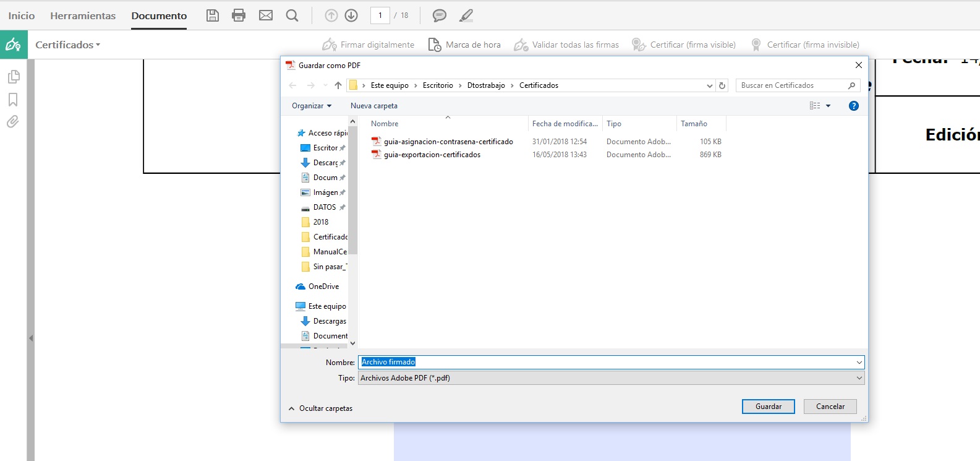Click the comment bubble icon
The image size is (980, 461).
440,15
